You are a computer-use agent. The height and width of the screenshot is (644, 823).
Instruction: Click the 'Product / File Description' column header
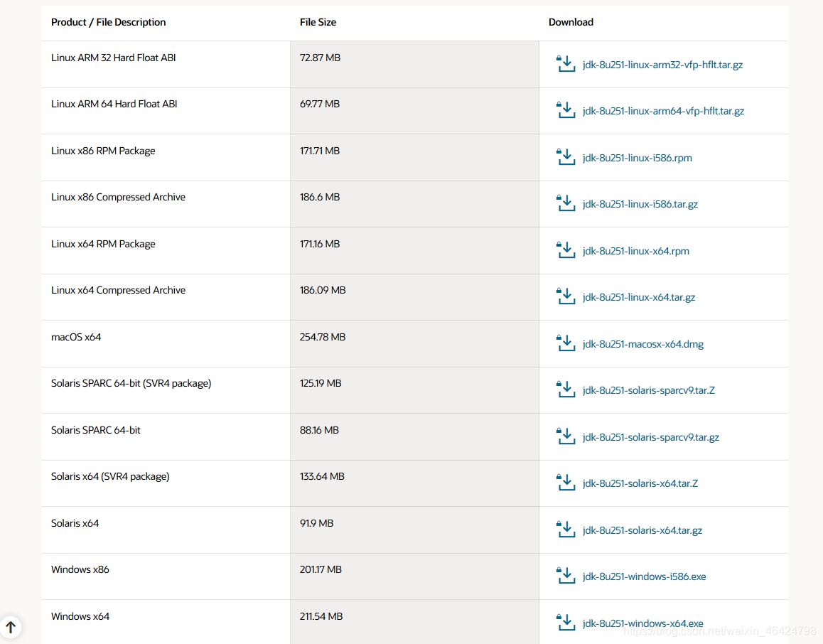tap(108, 22)
